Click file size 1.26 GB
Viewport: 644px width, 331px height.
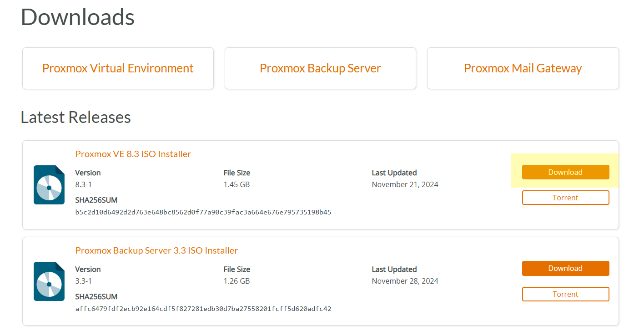[236, 281]
